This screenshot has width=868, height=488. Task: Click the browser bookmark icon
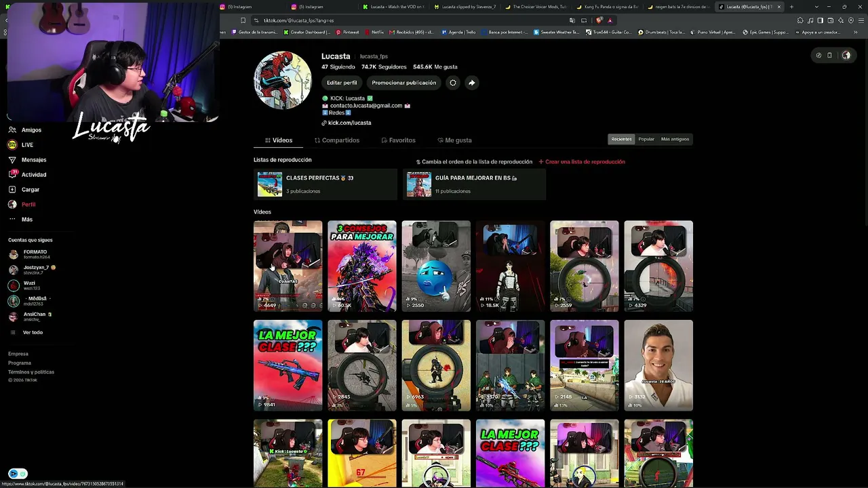click(x=243, y=20)
